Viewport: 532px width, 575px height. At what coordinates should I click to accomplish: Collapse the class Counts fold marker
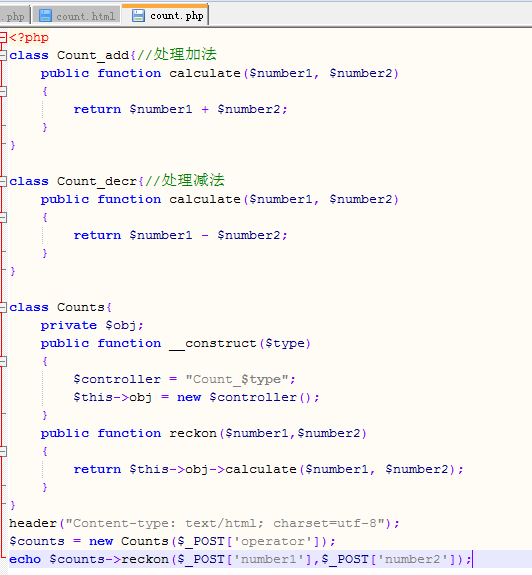click(x=3, y=307)
